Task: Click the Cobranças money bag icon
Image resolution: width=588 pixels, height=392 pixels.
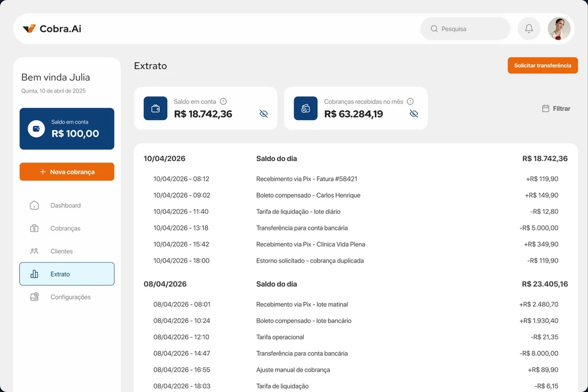Action: [x=34, y=228]
